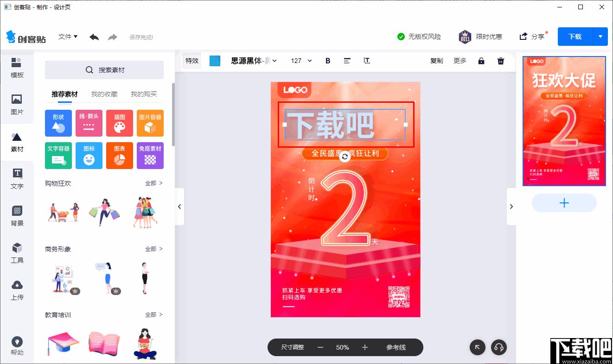Open the 背景 background sidebar panel
613x364 pixels.
17,216
